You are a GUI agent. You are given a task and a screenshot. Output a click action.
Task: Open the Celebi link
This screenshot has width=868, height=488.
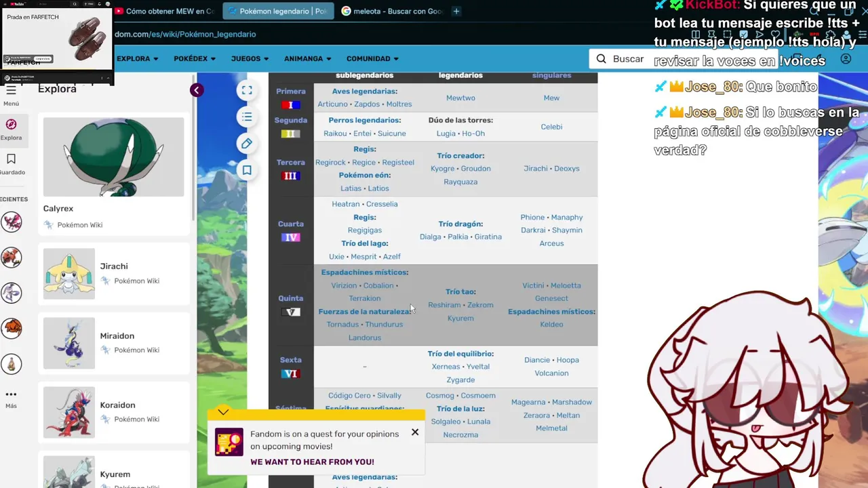click(551, 127)
